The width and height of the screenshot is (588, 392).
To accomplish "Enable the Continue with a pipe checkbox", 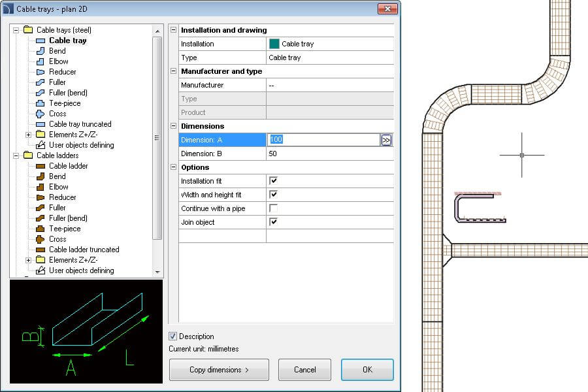I will click(x=274, y=208).
